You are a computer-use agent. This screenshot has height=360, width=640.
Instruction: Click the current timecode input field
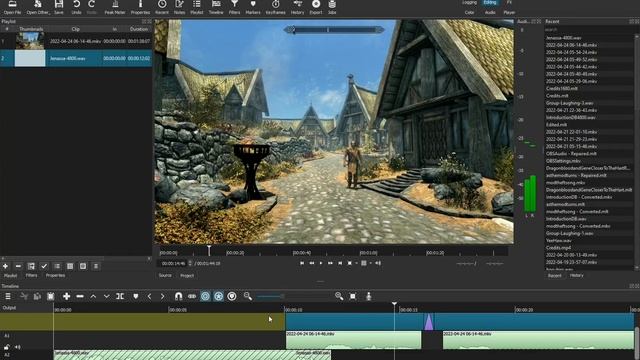[173, 263]
